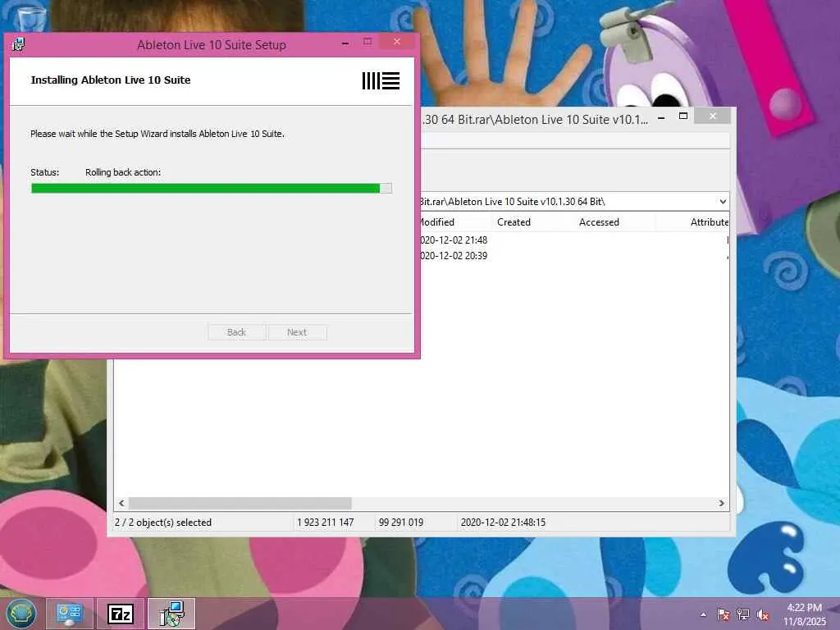Image resolution: width=840 pixels, height=630 pixels.
Task: Click the installer icon in Setup title bar
Action: coord(19,44)
